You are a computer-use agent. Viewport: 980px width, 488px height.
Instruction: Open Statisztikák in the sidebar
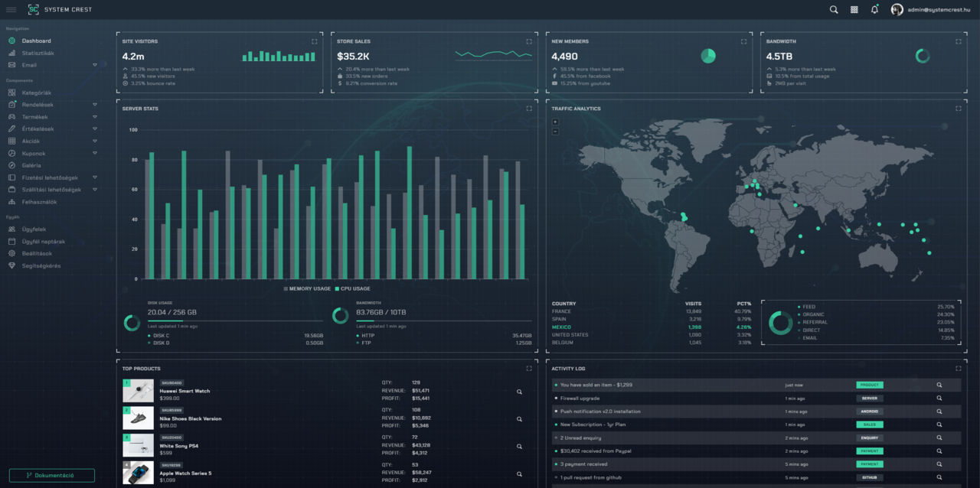coord(38,53)
